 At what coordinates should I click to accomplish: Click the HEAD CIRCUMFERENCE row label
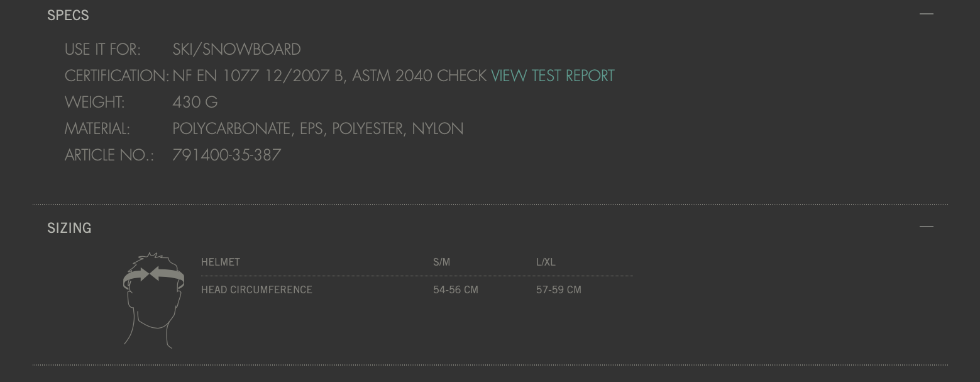[x=256, y=290]
